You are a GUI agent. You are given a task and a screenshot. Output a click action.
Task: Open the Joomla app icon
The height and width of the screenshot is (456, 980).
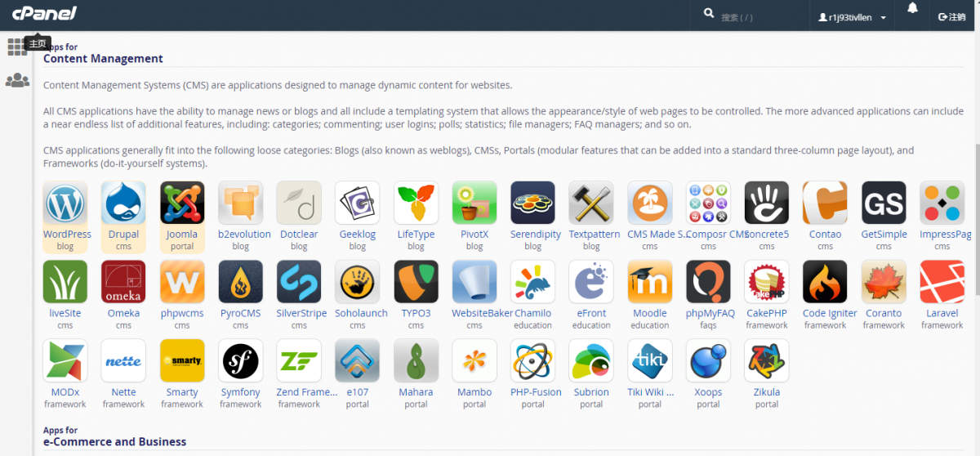pos(182,203)
